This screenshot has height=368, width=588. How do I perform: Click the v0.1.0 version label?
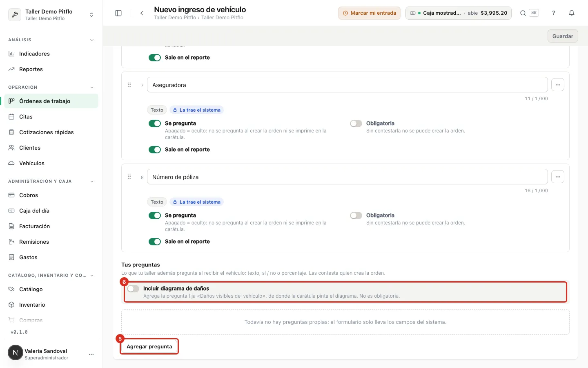(19, 332)
